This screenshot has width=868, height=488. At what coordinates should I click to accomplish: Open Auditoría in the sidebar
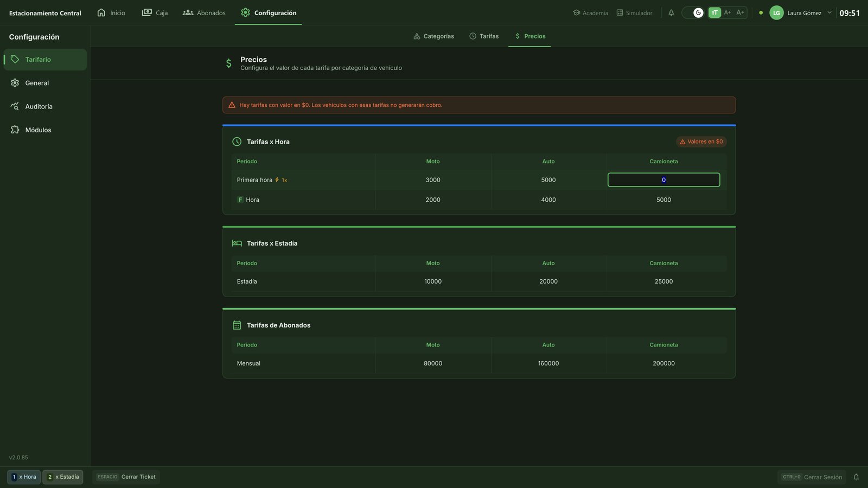pyautogui.click(x=45, y=106)
